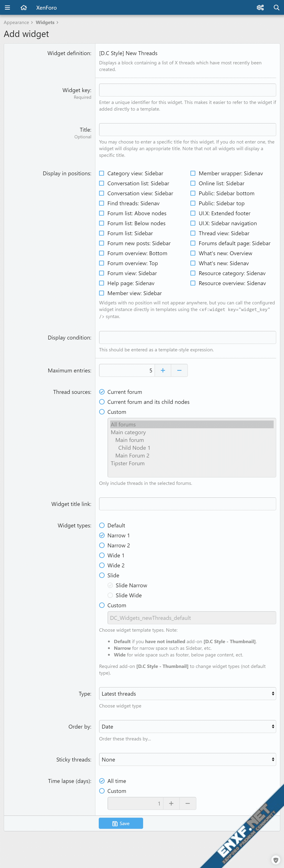Enable the Forum list: Sidebar position
The height and width of the screenshot is (868, 284).
[x=102, y=233]
